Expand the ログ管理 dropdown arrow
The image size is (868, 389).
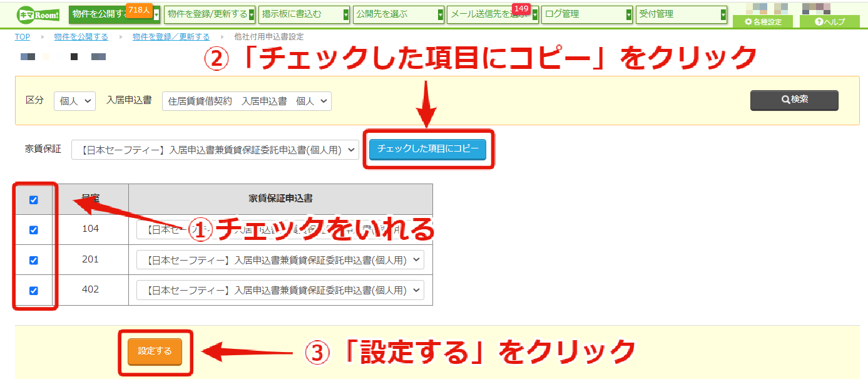tap(629, 14)
